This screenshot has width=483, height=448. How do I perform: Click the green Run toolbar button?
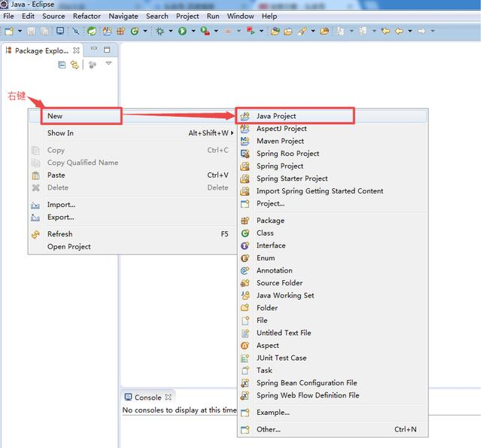click(182, 31)
